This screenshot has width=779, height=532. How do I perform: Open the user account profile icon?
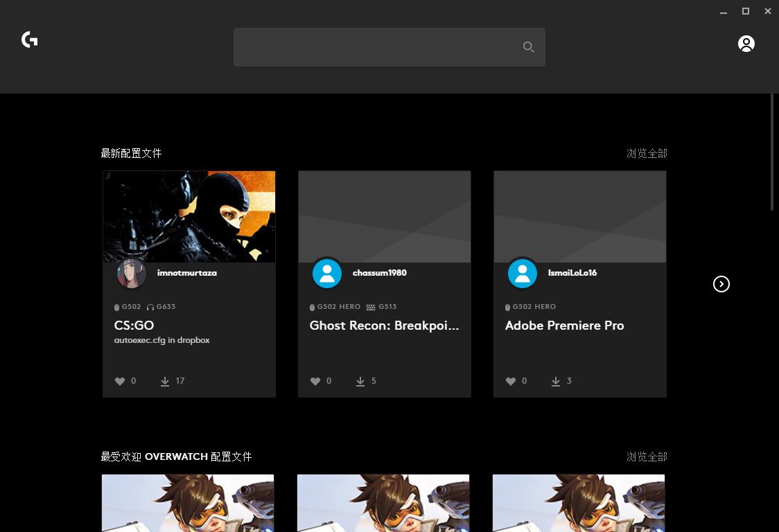tap(746, 44)
